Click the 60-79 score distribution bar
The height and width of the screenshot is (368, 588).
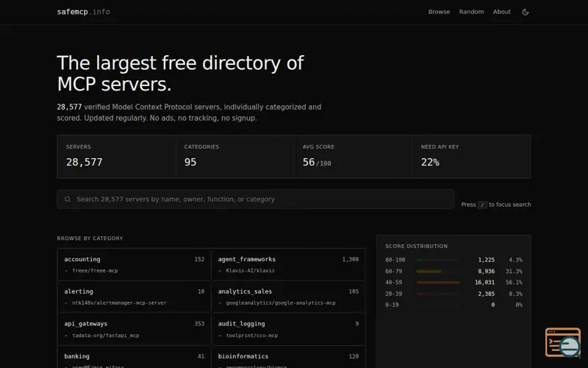[438, 271]
